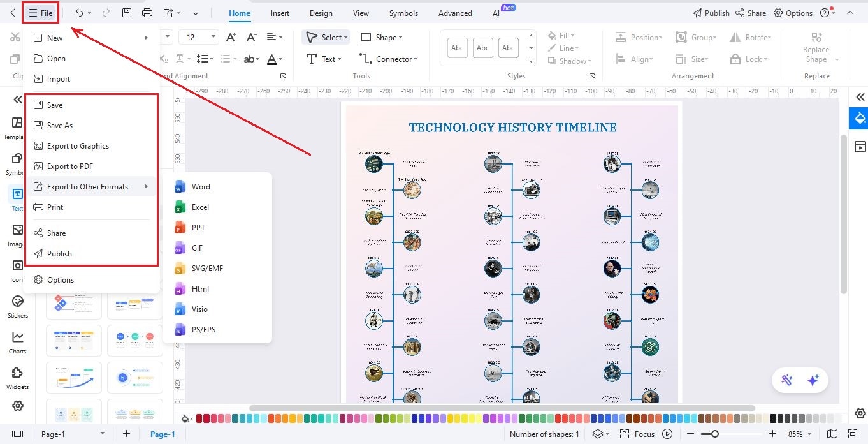Open the font size 12 dropdown
Viewport: 868px width, 444px height.
[x=213, y=37]
